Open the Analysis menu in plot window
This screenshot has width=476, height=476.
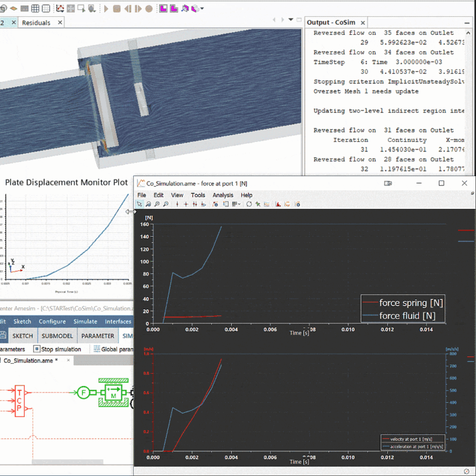pos(223,195)
